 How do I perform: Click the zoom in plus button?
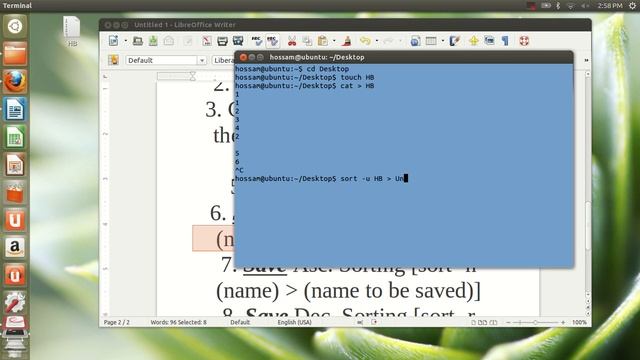tap(563, 322)
